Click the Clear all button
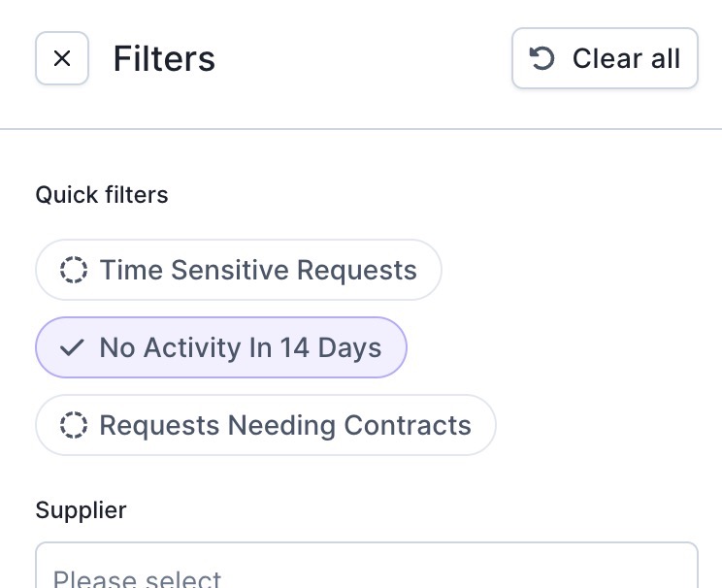 [605, 58]
